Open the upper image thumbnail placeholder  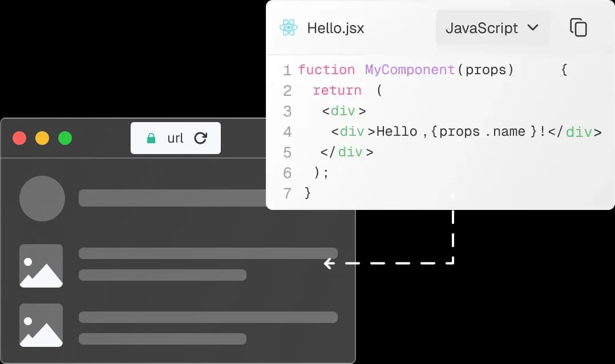click(x=41, y=265)
